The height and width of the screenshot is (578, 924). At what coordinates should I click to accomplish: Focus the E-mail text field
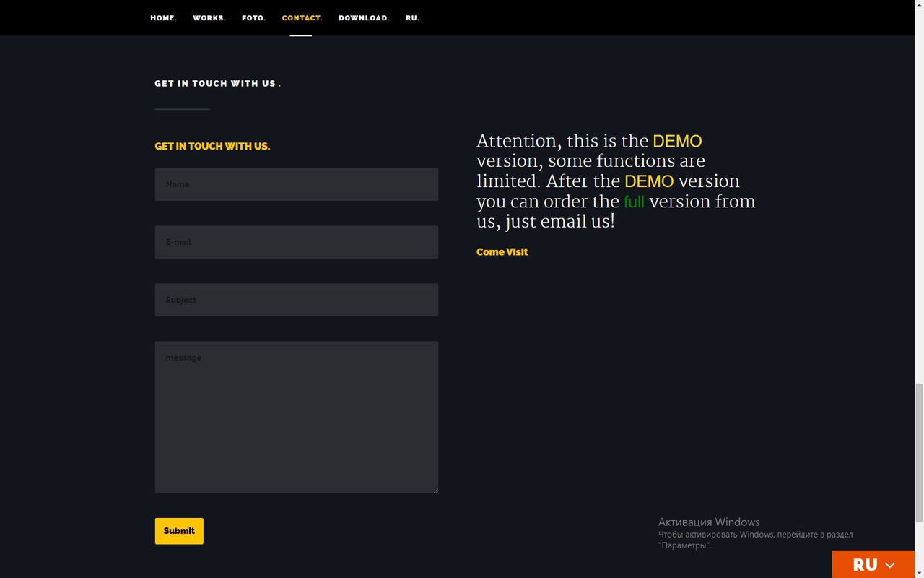296,242
